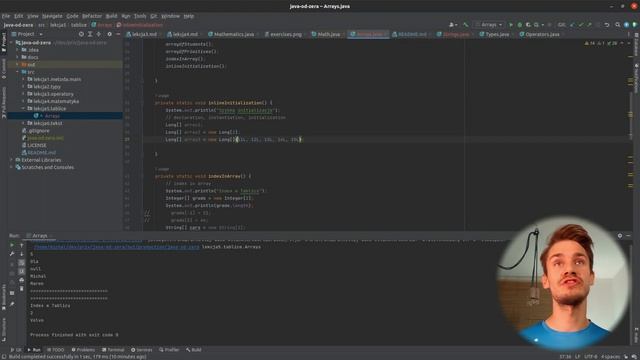Open the Run panel settings gear
This screenshot has width=640, height=360.
coord(620,236)
